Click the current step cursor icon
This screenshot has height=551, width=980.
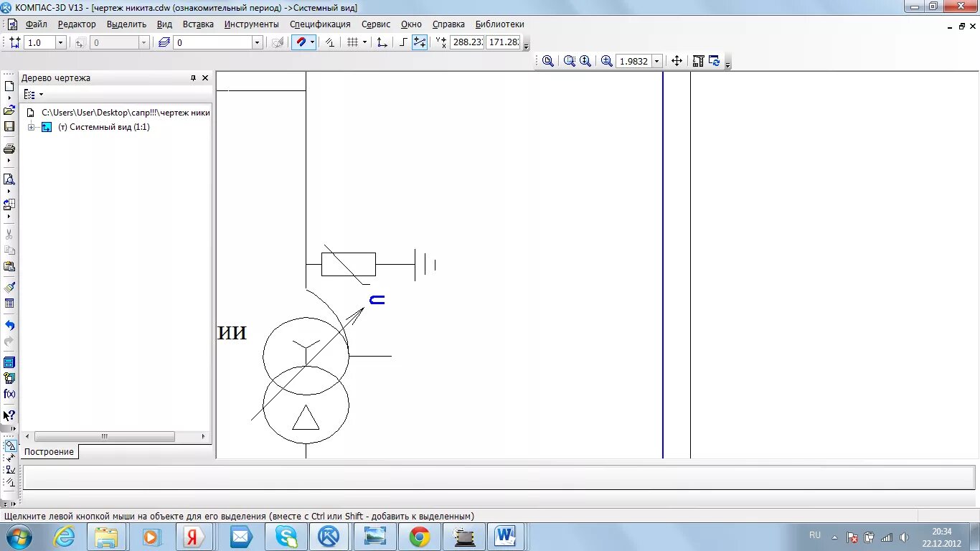click(14, 42)
